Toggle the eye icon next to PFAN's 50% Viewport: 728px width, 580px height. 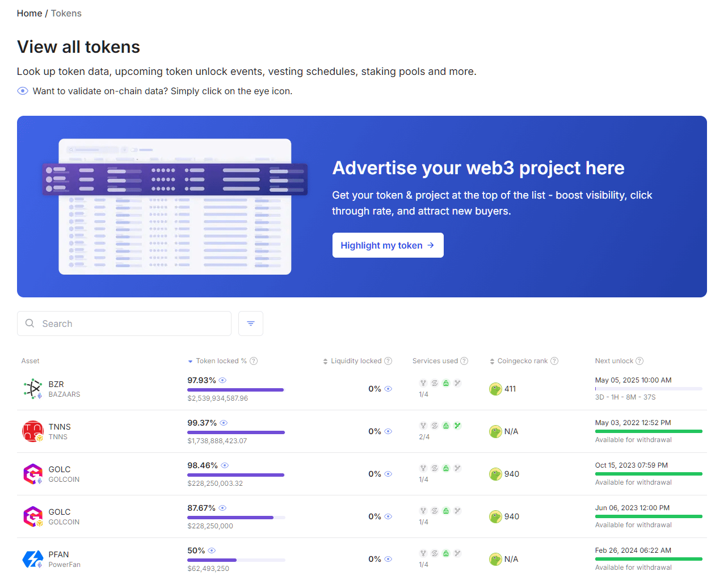tap(212, 550)
